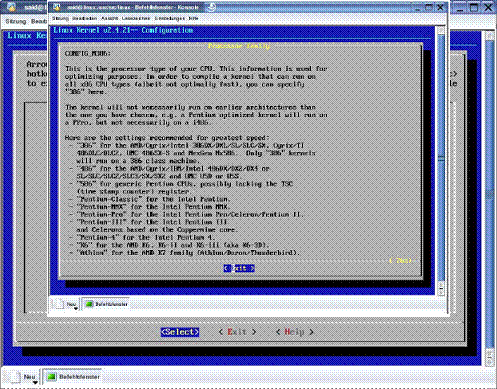Viewport: 497px width, 389px height.
Task: Maximize the front Konsole window
Action: (429, 7)
